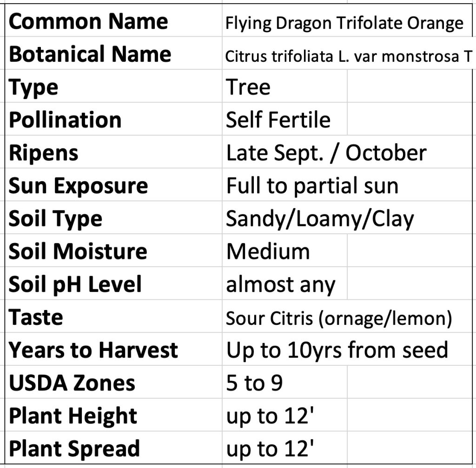This screenshot has width=476, height=468.
Task: Select the Sandy/Loamy/Clay soil type cell
Action: (319, 218)
